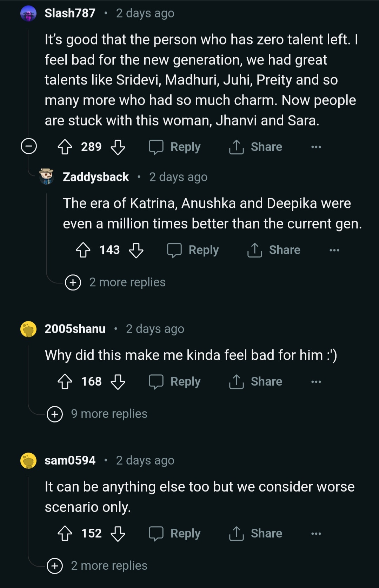Image resolution: width=379 pixels, height=588 pixels.
Task: Downvote Slash787's comment with 289 votes
Action: 118,147
